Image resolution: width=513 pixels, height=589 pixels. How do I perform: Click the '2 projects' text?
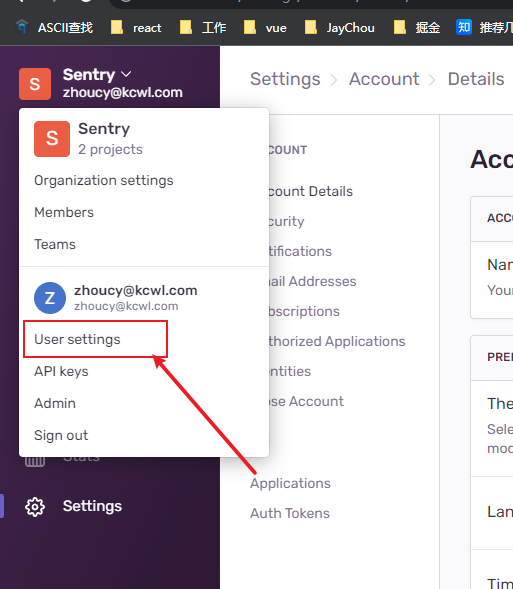tap(110, 150)
